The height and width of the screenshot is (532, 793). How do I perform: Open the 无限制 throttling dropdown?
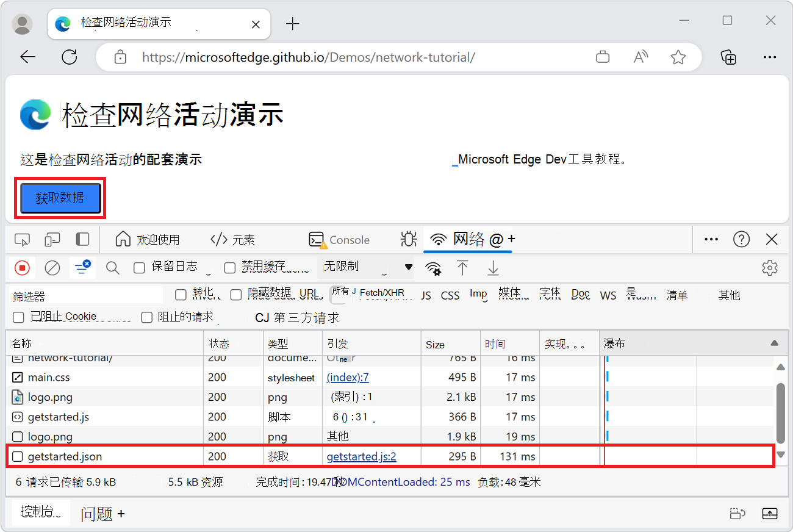[367, 267]
